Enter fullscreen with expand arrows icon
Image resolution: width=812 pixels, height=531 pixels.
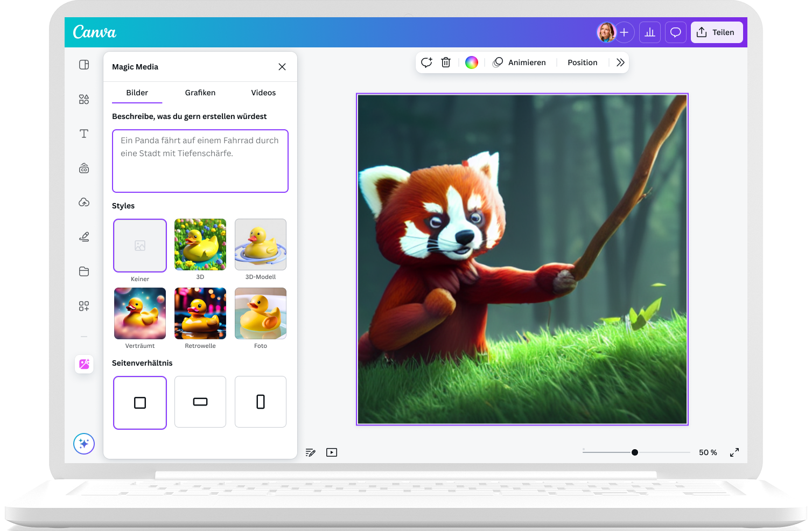(734, 452)
